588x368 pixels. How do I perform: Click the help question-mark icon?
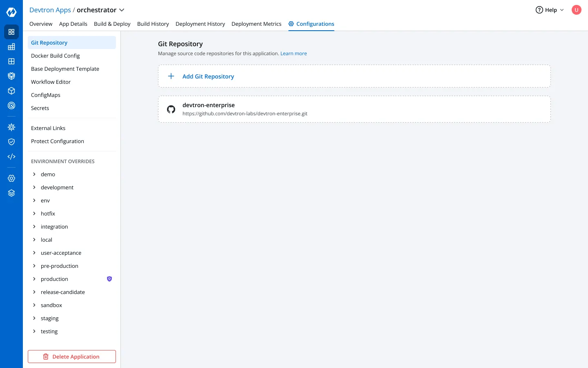coord(539,10)
